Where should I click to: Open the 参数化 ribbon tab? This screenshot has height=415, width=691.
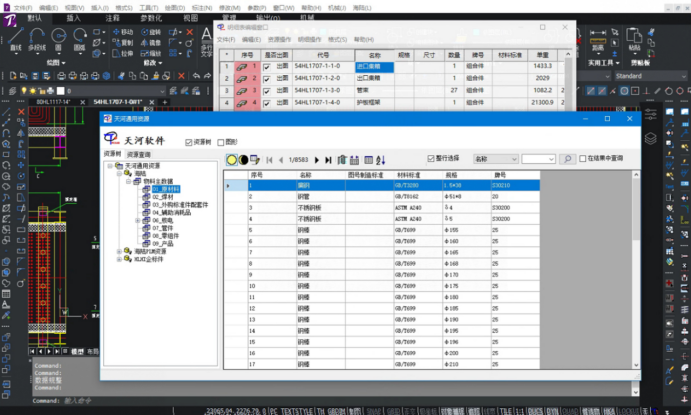click(x=151, y=18)
